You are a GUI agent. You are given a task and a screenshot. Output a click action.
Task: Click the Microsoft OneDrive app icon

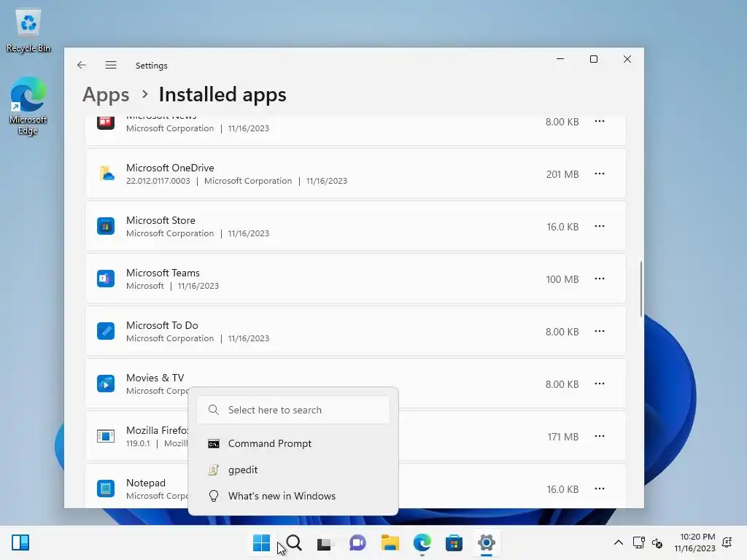point(106,174)
